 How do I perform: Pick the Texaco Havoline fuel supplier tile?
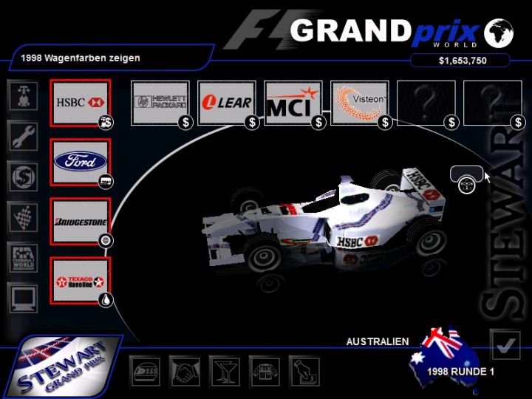[x=79, y=281]
